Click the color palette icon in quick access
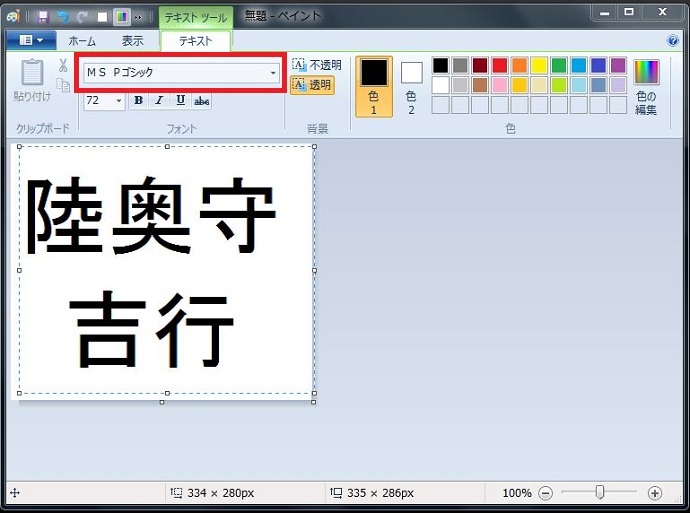 [x=121, y=17]
